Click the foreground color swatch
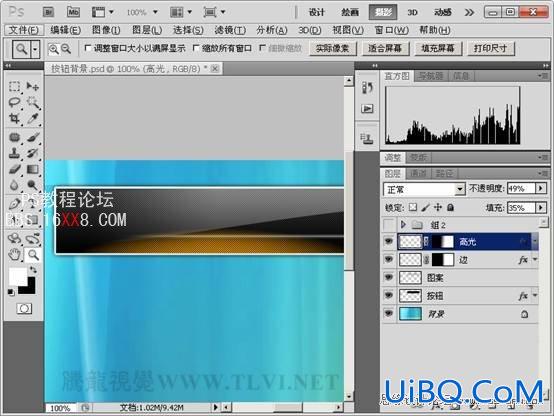554x416 pixels. click(x=17, y=276)
